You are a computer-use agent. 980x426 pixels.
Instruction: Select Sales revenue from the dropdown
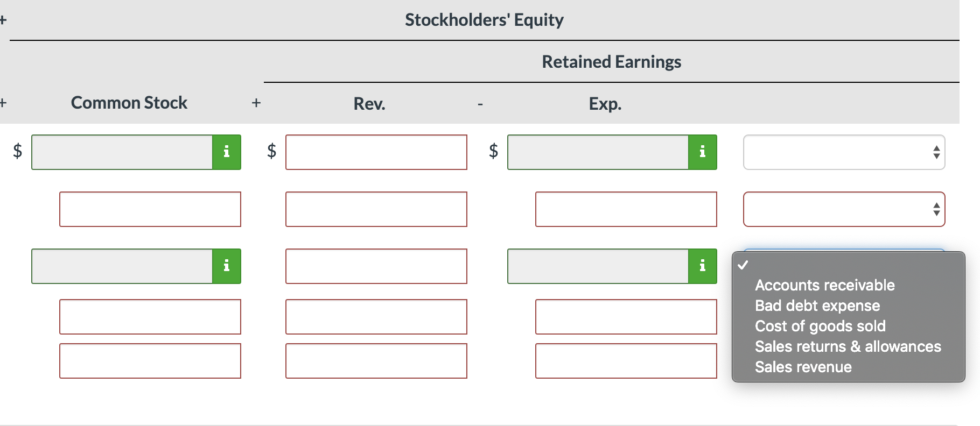click(x=802, y=366)
